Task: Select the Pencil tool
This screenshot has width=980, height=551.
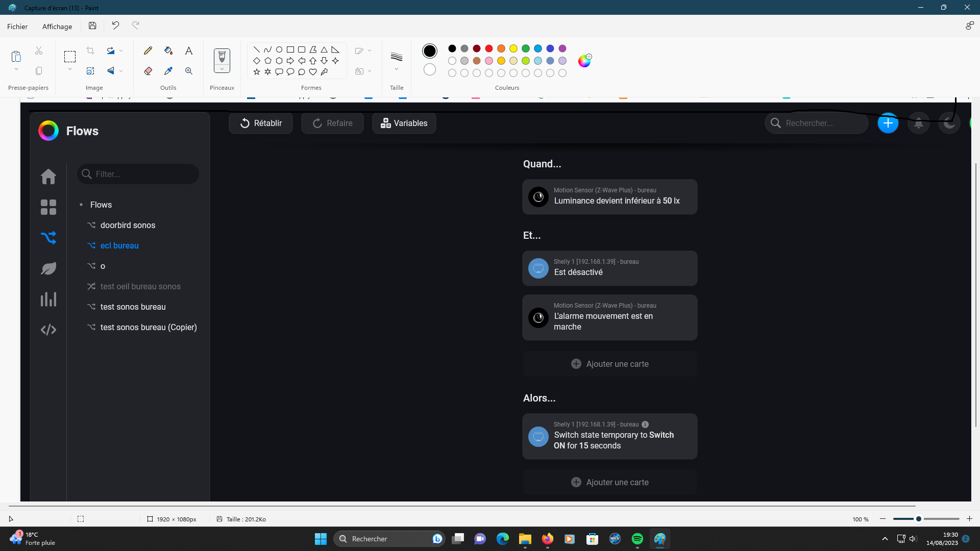Action: pos(148,51)
